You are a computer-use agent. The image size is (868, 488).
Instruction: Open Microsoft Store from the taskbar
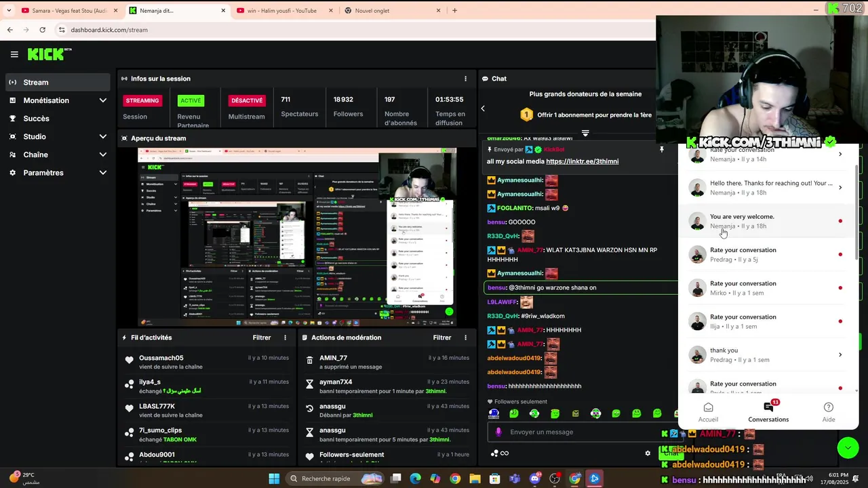point(495,479)
